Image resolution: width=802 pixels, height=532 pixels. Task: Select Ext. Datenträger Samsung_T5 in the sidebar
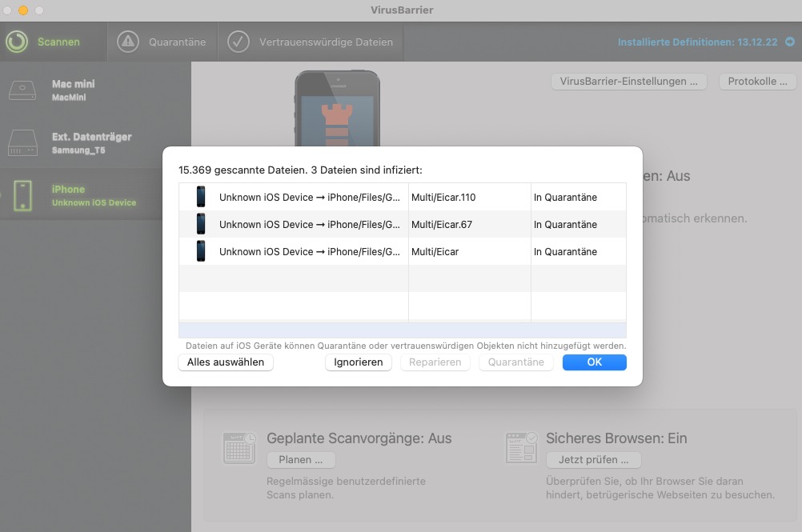(x=95, y=142)
